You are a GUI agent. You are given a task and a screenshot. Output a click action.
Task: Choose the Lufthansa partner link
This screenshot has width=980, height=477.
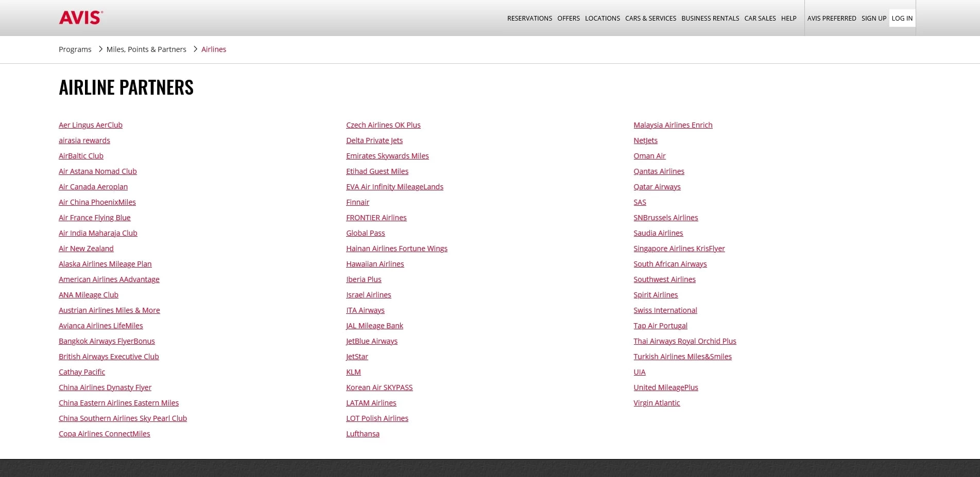click(363, 434)
